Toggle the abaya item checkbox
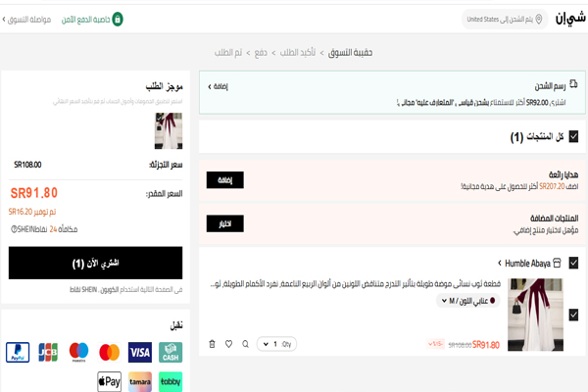This screenshot has width=588, height=392. [573, 315]
